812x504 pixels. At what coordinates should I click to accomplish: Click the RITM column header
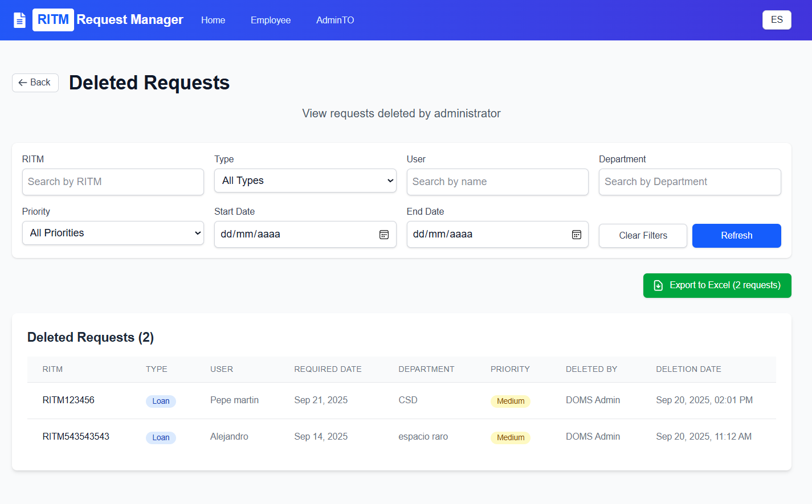tap(52, 369)
